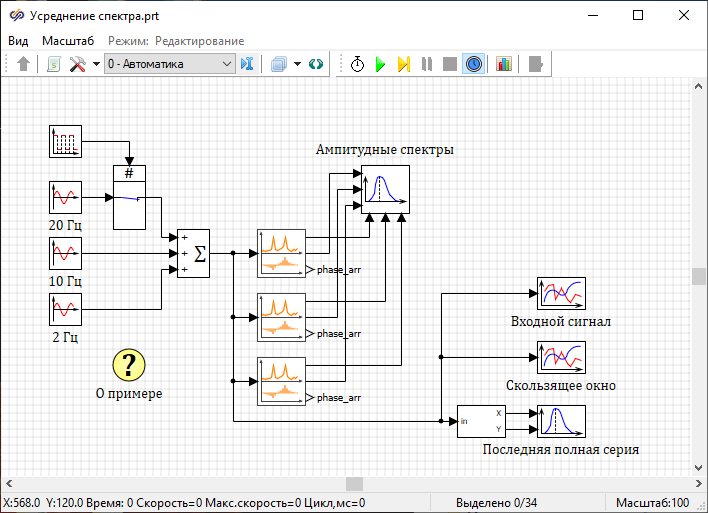Click the yellow question mark 'О примере' block
Image resolution: width=708 pixels, height=513 pixels.
(129, 365)
